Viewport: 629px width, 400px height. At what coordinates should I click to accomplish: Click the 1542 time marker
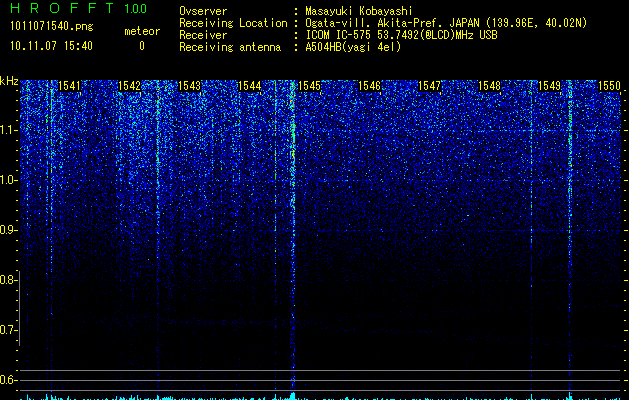coord(130,86)
